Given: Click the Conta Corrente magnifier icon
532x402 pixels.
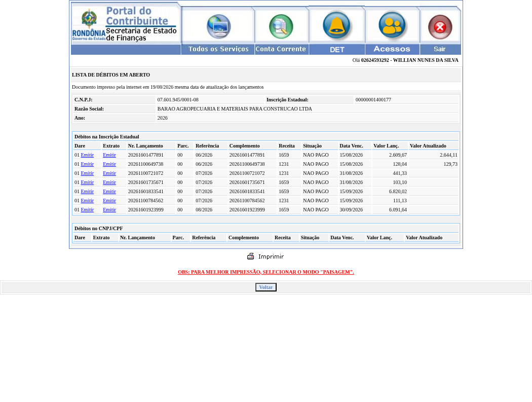Looking at the screenshot, I should point(281,26).
